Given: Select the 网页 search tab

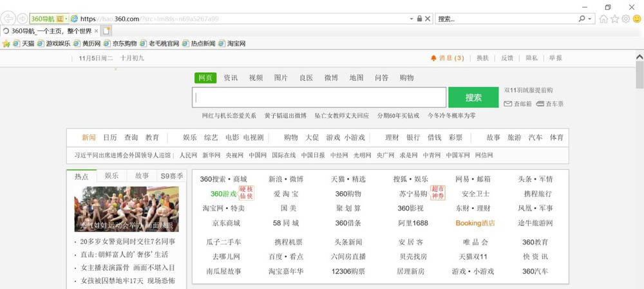Looking at the screenshot, I should [x=205, y=78].
